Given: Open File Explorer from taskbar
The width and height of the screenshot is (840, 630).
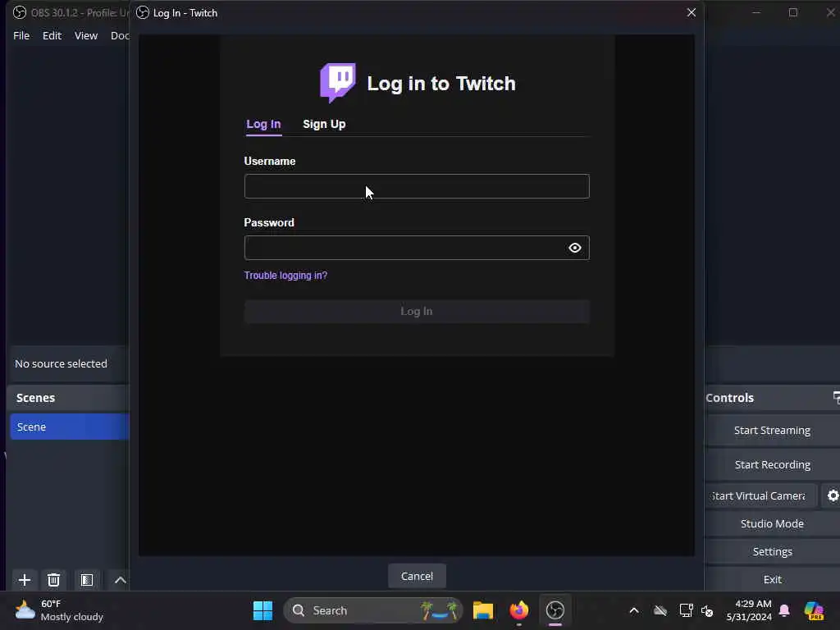Looking at the screenshot, I should (482, 610).
